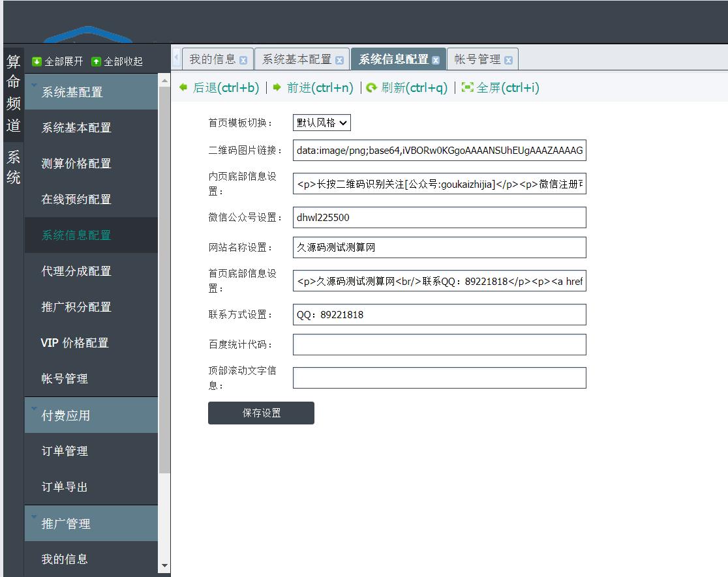Close the 帐号管理 tab
Screen dimensions: 728x577
click(508, 61)
